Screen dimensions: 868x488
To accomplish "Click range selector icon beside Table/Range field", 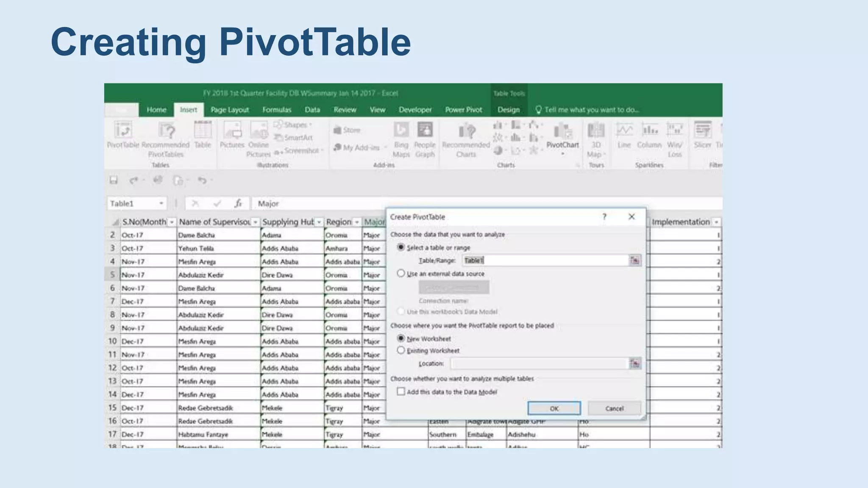I will pos(634,261).
